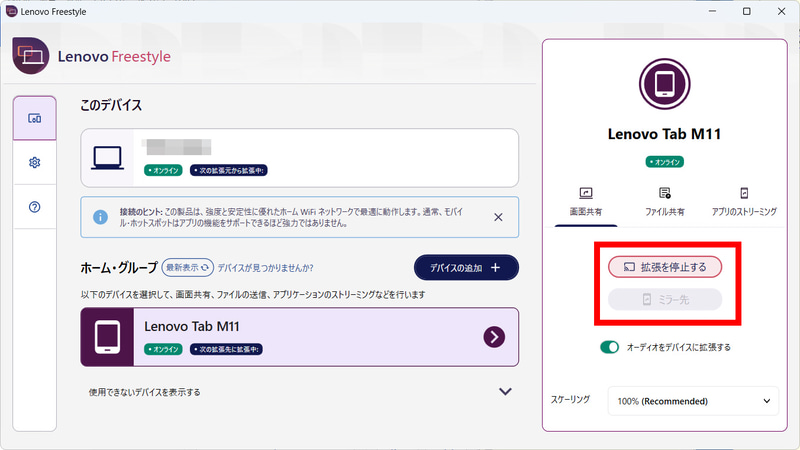Click the ミラー先 button
Viewport: 800px width, 450px height.
pyautogui.click(x=665, y=299)
